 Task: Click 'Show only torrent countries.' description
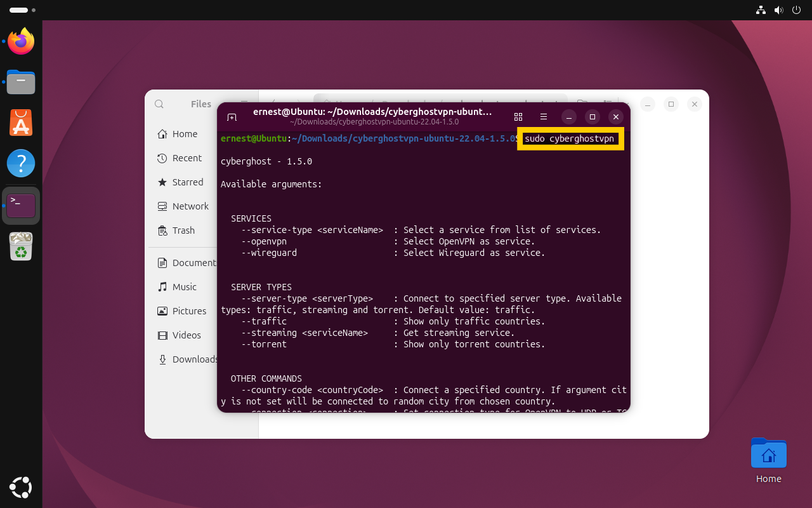pos(475,344)
